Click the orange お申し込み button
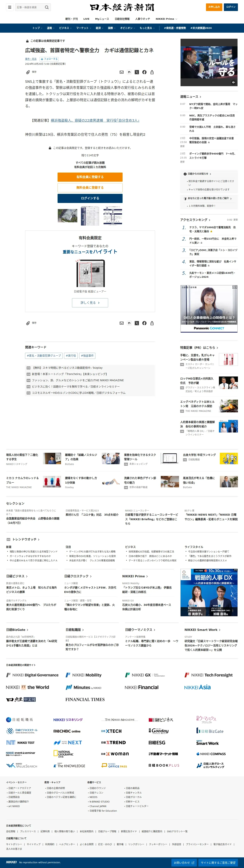The width and height of the screenshot is (244, 868). (x=214, y=7)
